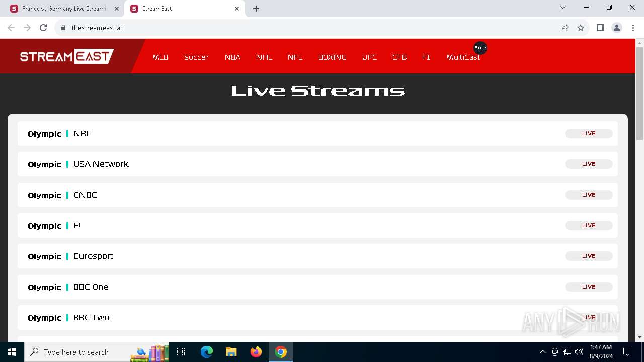This screenshot has height=362, width=644.
Task: Open the Chrome profile avatar
Action: (x=617, y=28)
